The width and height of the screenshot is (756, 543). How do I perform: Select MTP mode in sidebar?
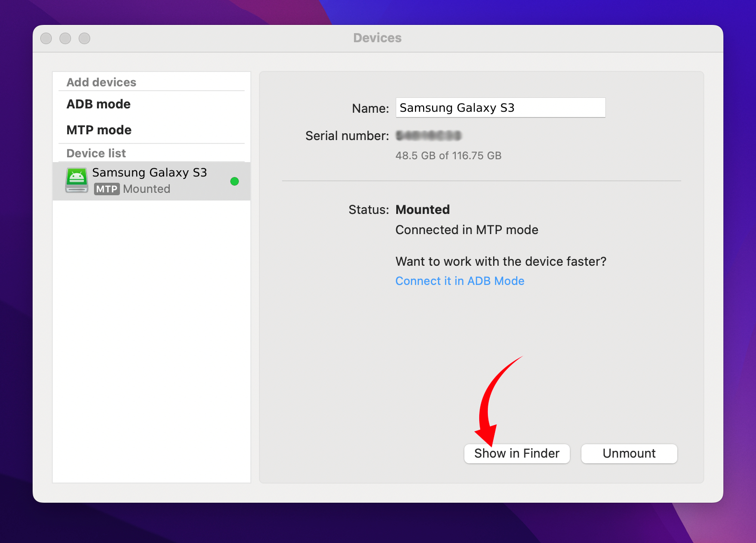pyautogui.click(x=99, y=130)
